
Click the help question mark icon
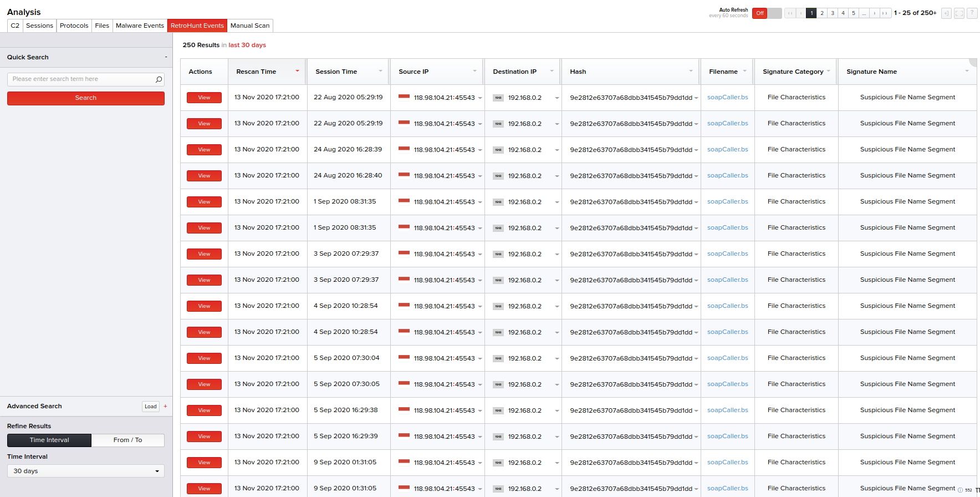(972, 13)
